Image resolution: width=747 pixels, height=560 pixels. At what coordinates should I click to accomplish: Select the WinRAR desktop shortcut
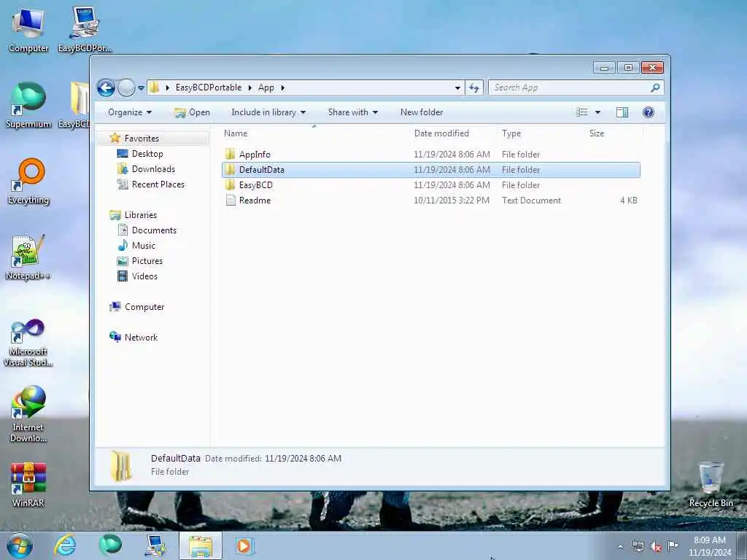(28, 485)
